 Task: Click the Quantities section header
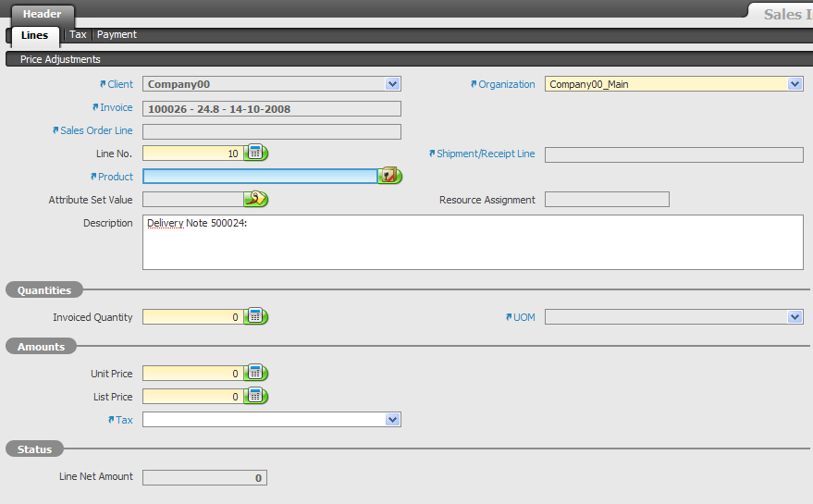[x=44, y=289]
